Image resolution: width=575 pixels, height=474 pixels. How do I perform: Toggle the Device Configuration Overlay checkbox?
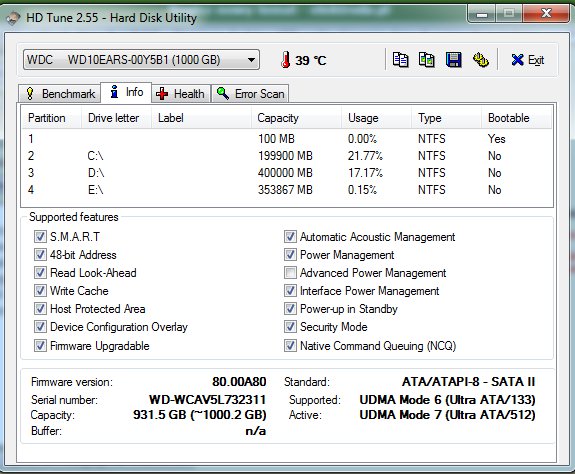pyautogui.click(x=40, y=326)
